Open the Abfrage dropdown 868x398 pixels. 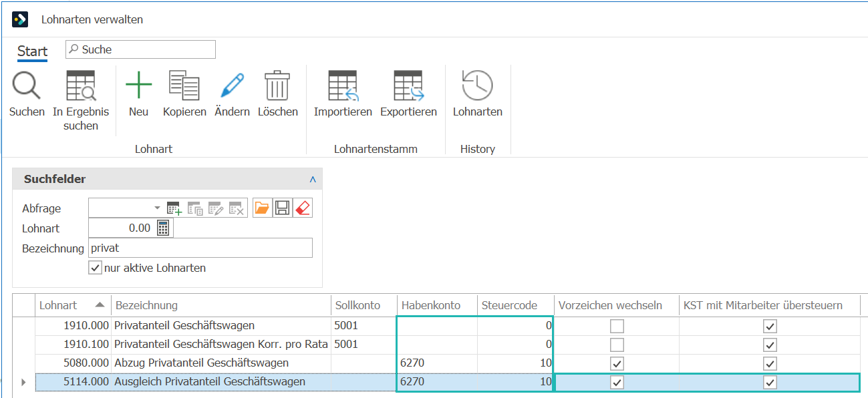(158, 208)
